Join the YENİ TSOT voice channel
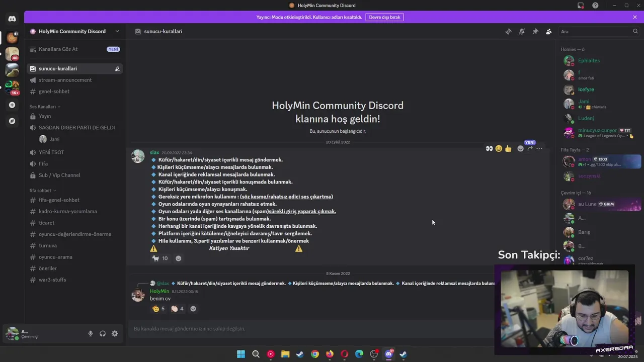Viewport: 644px width, 362px height. 74,152
